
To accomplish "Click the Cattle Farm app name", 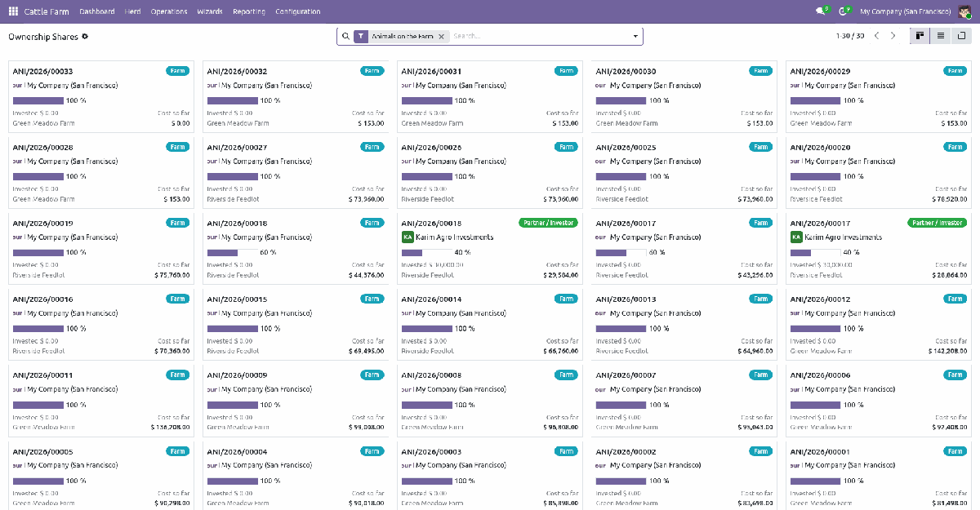I will (x=47, y=11).
